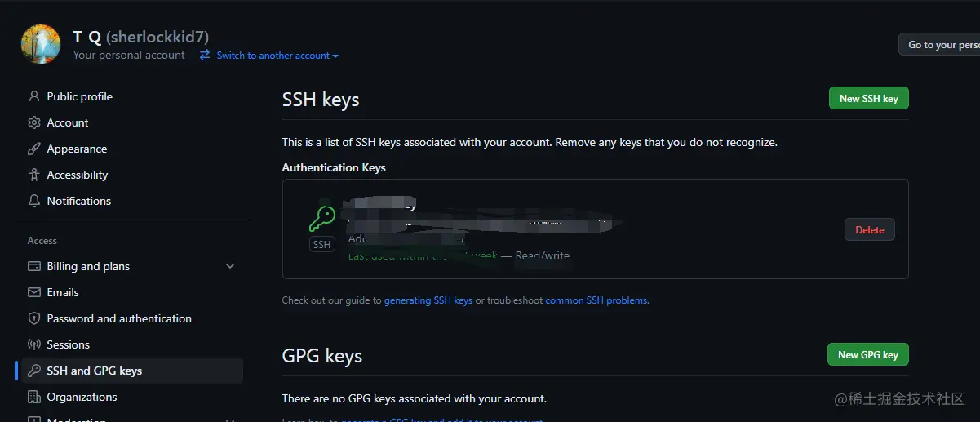Open common SSH problems link
Image resolution: width=980 pixels, height=422 pixels.
coord(596,300)
